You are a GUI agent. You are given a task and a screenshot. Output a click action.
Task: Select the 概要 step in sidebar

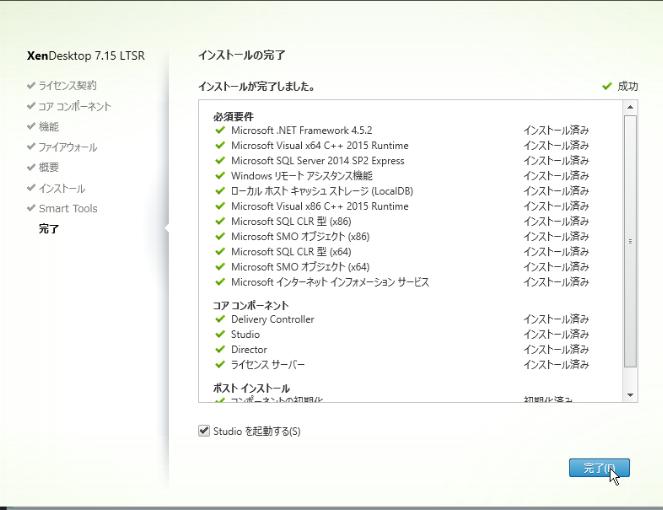49,167
